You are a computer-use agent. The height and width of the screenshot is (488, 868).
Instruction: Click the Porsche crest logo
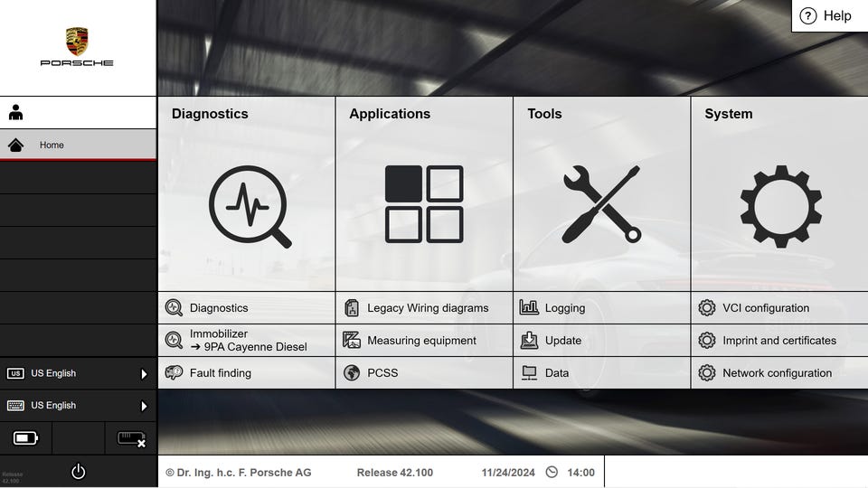(x=77, y=42)
